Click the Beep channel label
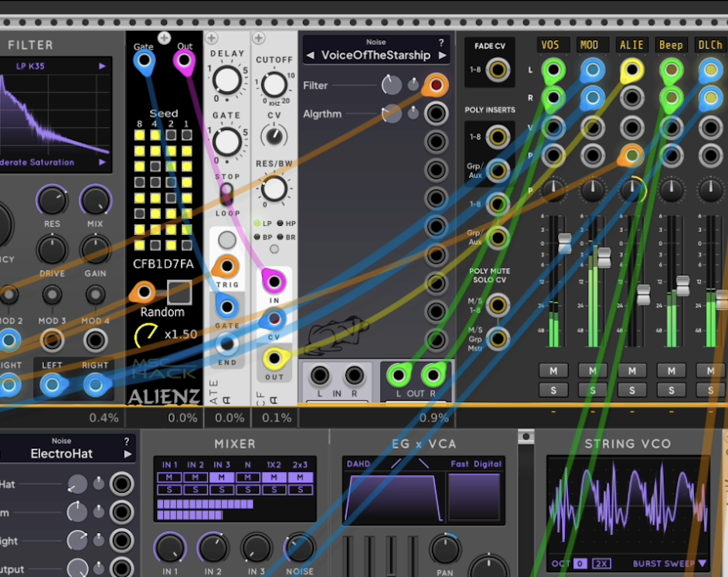The height and width of the screenshot is (577, 728). (x=671, y=45)
